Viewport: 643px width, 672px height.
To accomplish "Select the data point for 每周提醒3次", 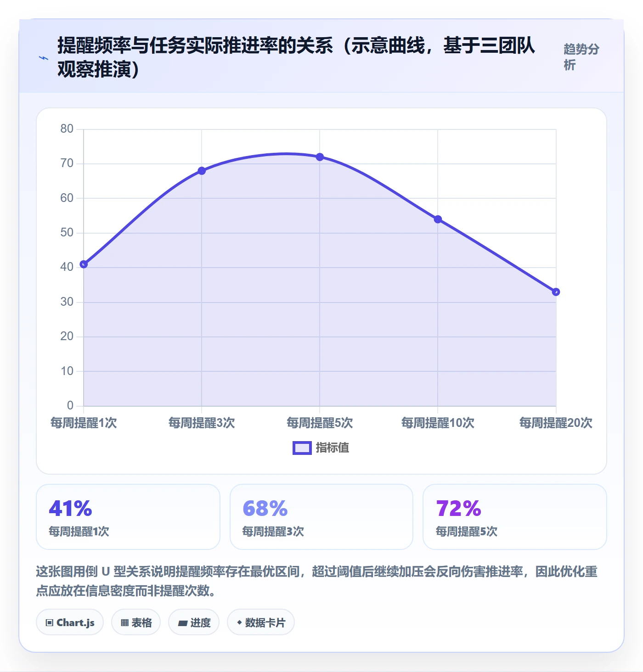I will click(202, 171).
